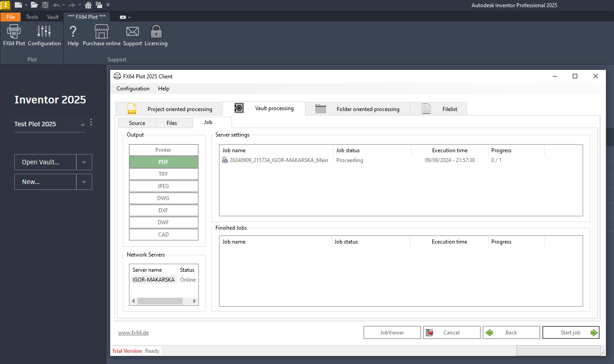The width and height of the screenshot is (614, 364).
Task: Select TIFF output format
Action: (163, 174)
